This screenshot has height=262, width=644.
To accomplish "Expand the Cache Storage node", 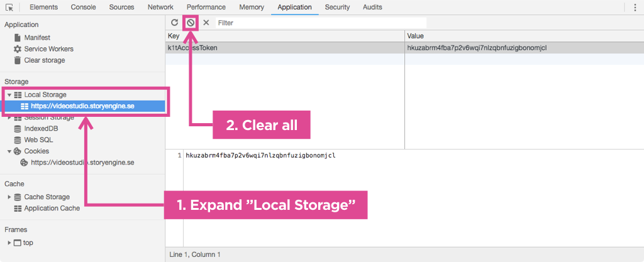I will (x=9, y=197).
